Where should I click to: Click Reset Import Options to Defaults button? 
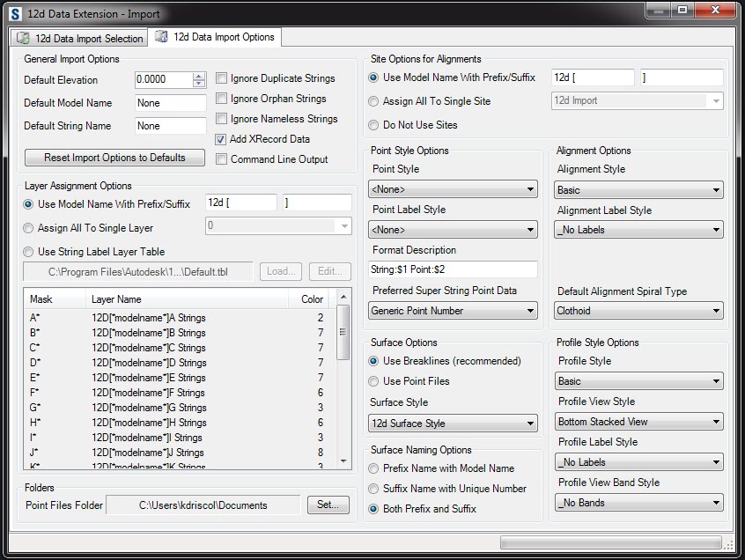coord(114,158)
